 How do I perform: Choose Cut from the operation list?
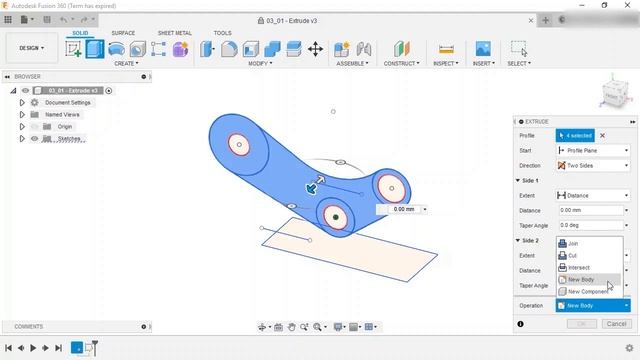click(589, 256)
